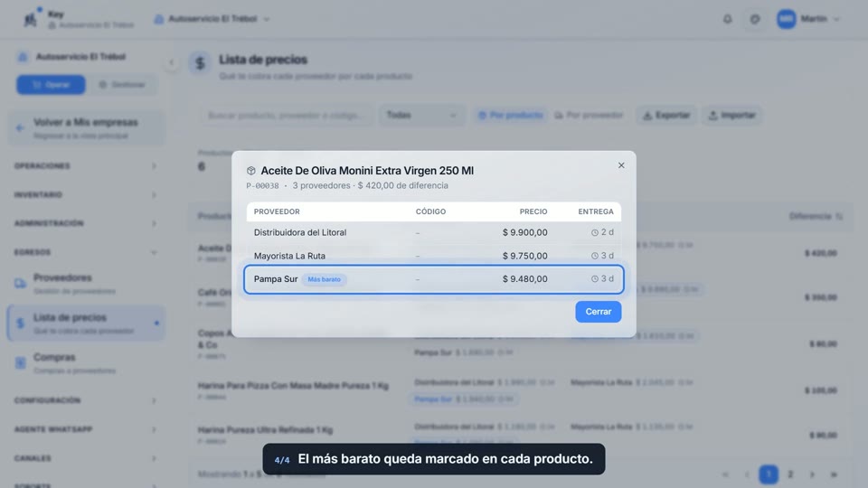The width and height of the screenshot is (868, 488).
Task: Click the Más barato badge
Action: click(325, 279)
